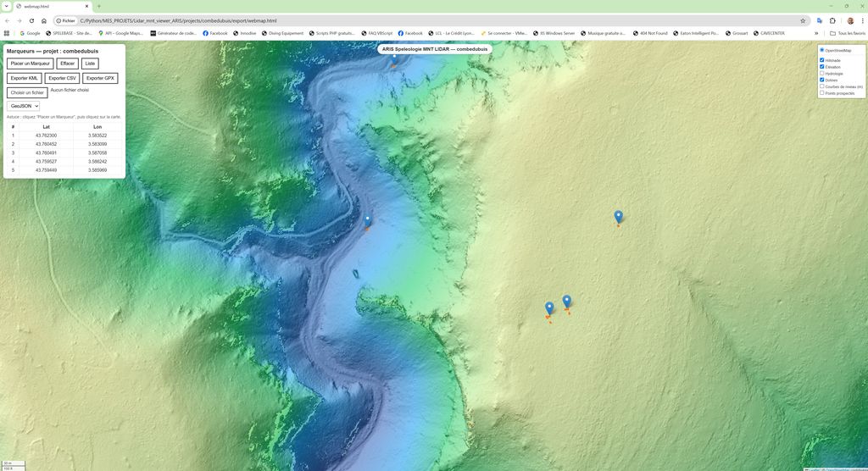868x471 pixels.
Task: Click the blue map marker at far right
Action: pos(619,217)
